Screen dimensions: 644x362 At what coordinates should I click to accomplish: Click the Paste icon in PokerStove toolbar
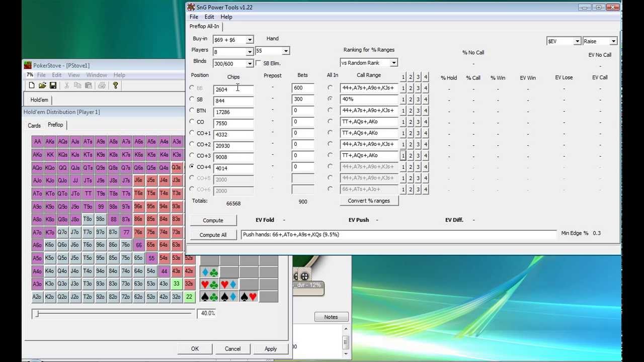[88, 86]
